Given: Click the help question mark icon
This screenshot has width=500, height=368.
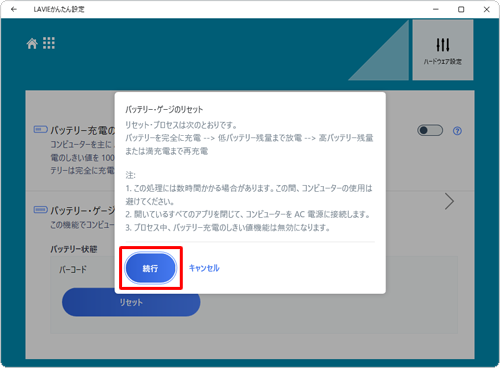Looking at the screenshot, I should click(457, 131).
